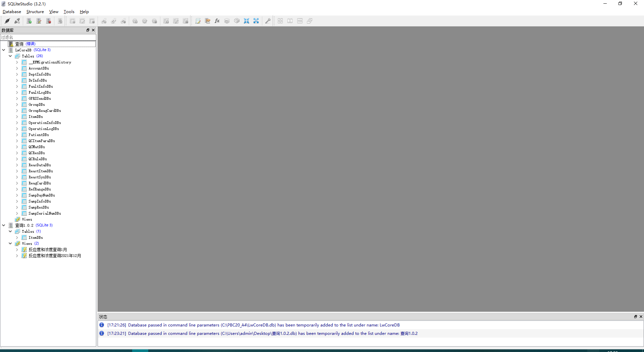Close the 状态 status panel
Image resolution: width=644 pixels, height=352 pixels.
[641, 317]
